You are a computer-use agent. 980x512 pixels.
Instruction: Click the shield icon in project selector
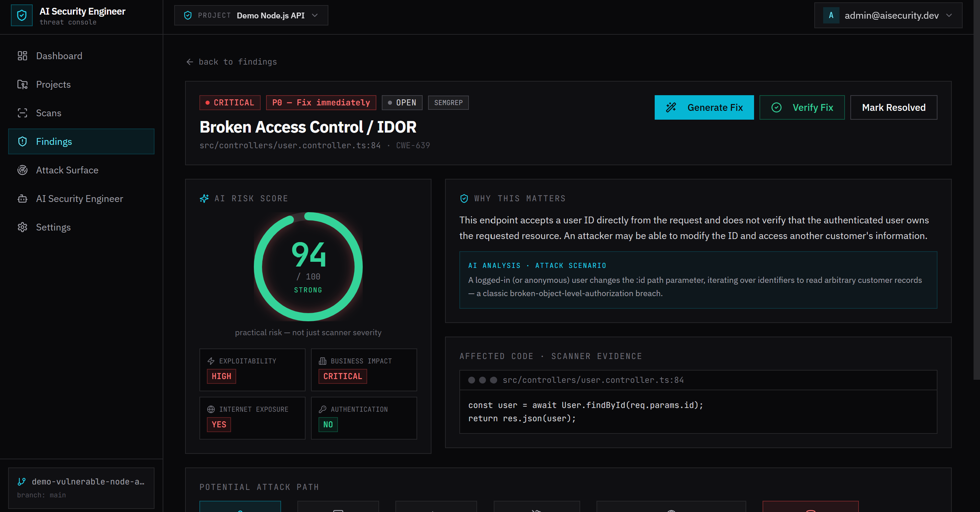(187, 15)
